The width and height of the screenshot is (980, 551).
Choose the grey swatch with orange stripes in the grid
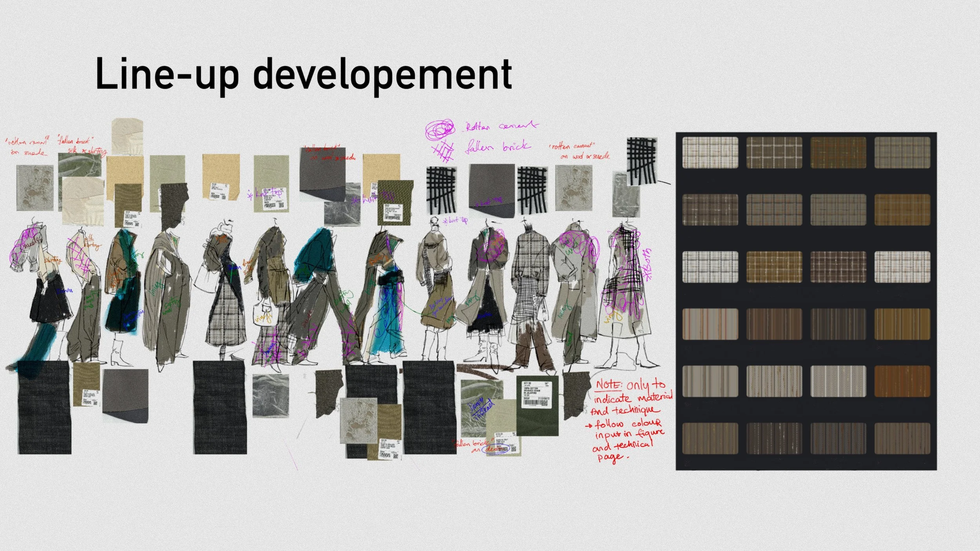tap(710, 324)
